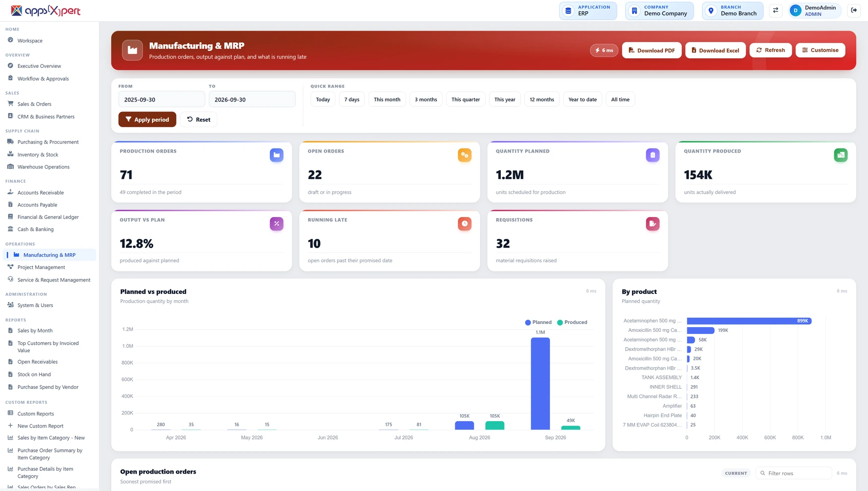Open the Application ERP selector
The height and width of the screenshot is (491, 868).
tap(588, 10)
